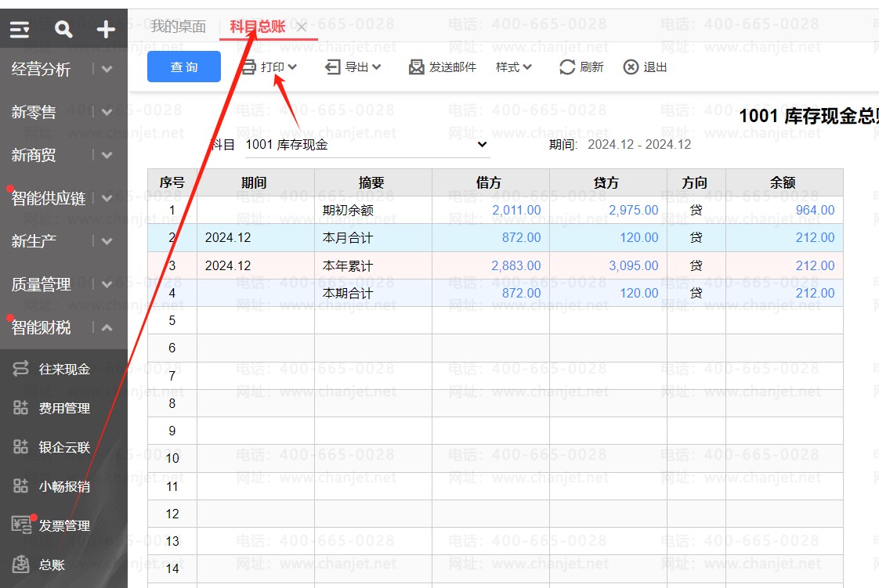Click the plus add icon
Image resolution: width=879 pixels, height=588 pixels.
point(106,30)
